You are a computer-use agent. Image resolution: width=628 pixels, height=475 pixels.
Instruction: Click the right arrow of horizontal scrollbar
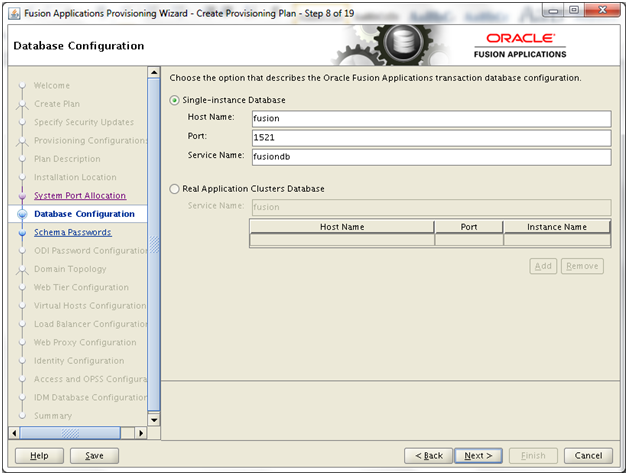pos(141,433)
